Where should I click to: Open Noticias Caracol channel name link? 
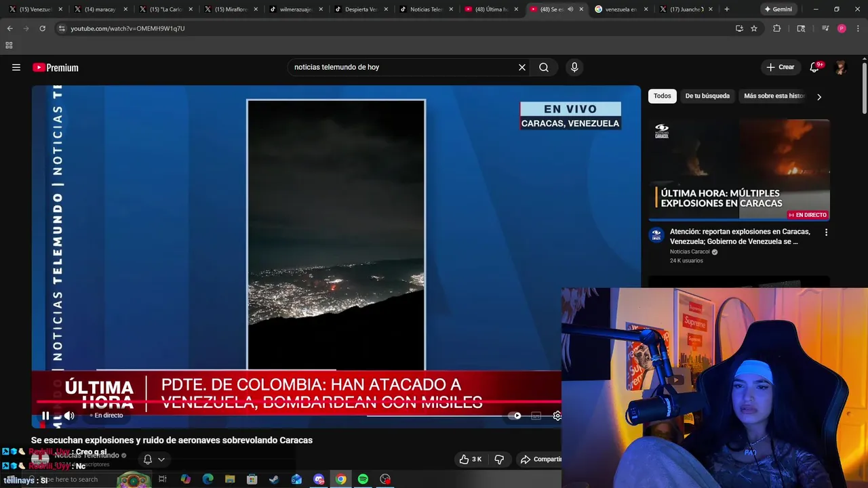(x=690, y=251)
